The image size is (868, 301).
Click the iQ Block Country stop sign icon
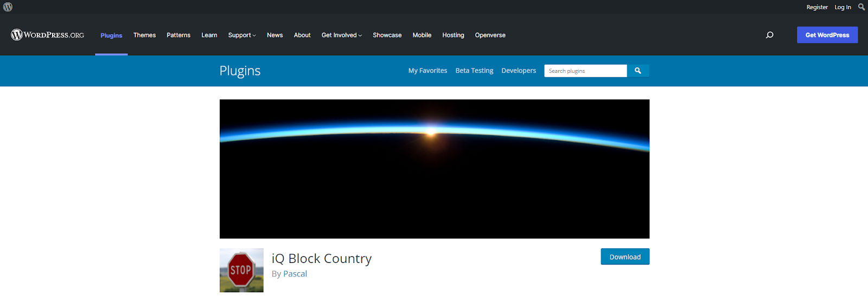(241, 270)
